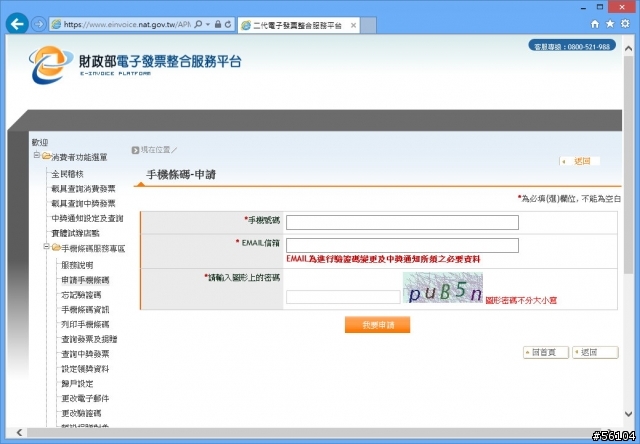Click the vertical scrollbar up arrow
The image size is (640, 444).
pos(629,49)
